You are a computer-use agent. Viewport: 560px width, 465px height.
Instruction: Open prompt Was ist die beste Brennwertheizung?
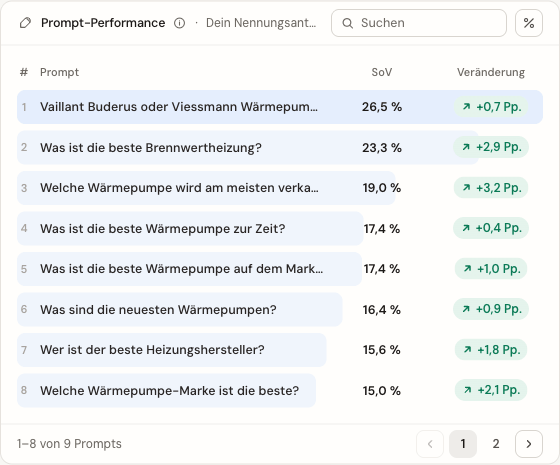280,148
